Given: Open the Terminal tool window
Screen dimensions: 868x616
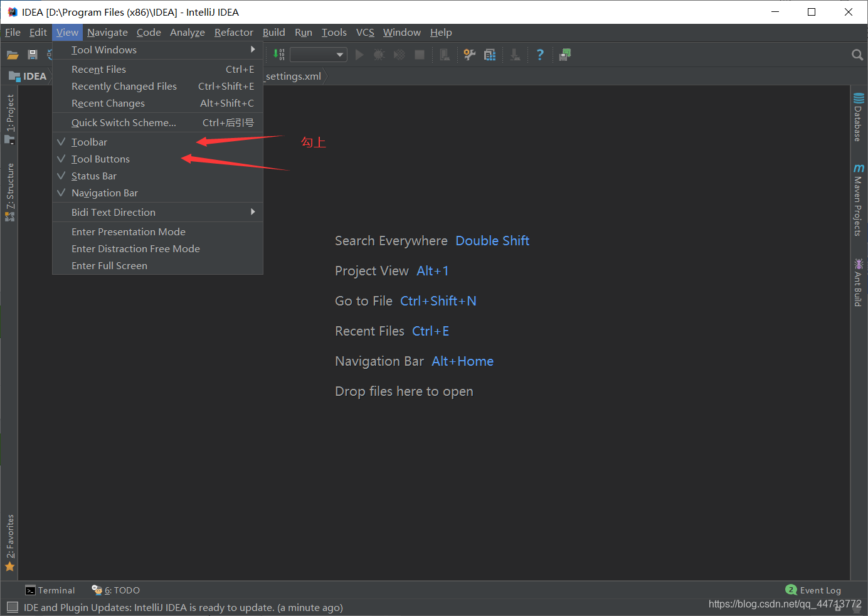Looking at the screenshot, I should (x=50, y=590).
